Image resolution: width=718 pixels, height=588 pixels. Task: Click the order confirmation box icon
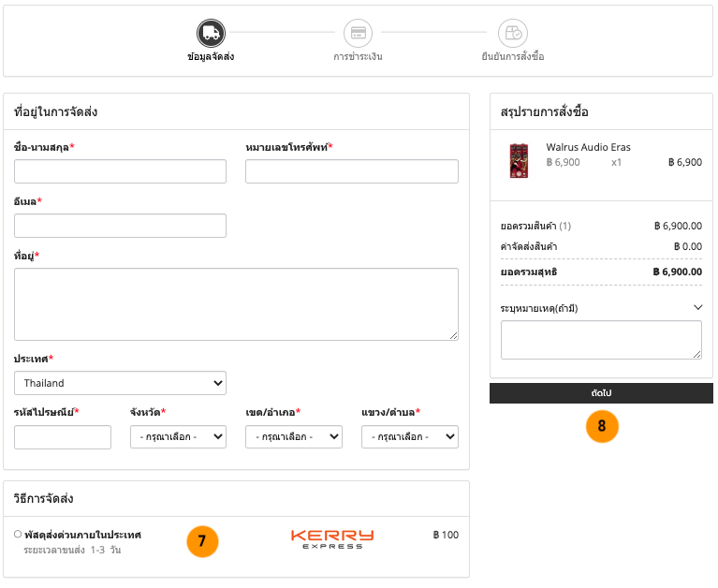512,33
